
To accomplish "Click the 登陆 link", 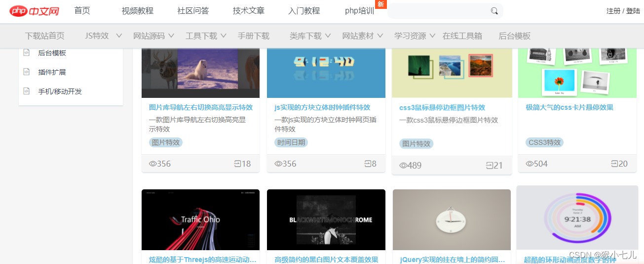I will [x=633, y=11].
